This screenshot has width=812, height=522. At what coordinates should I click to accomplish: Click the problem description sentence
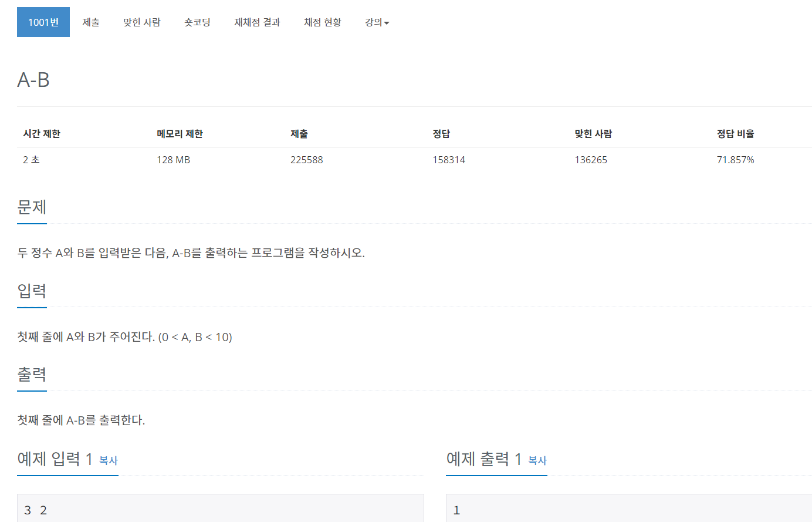[191, 253]
